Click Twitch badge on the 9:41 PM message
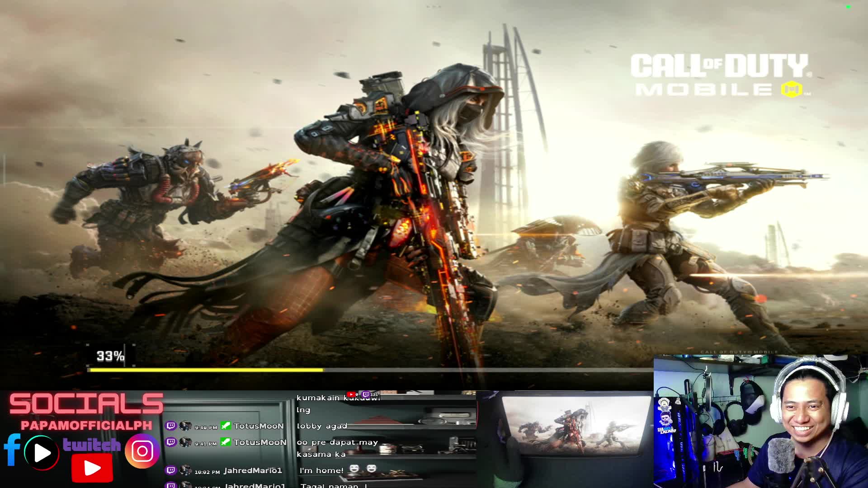The height and width of the screenshot is (488, 868). coord(171,442)
